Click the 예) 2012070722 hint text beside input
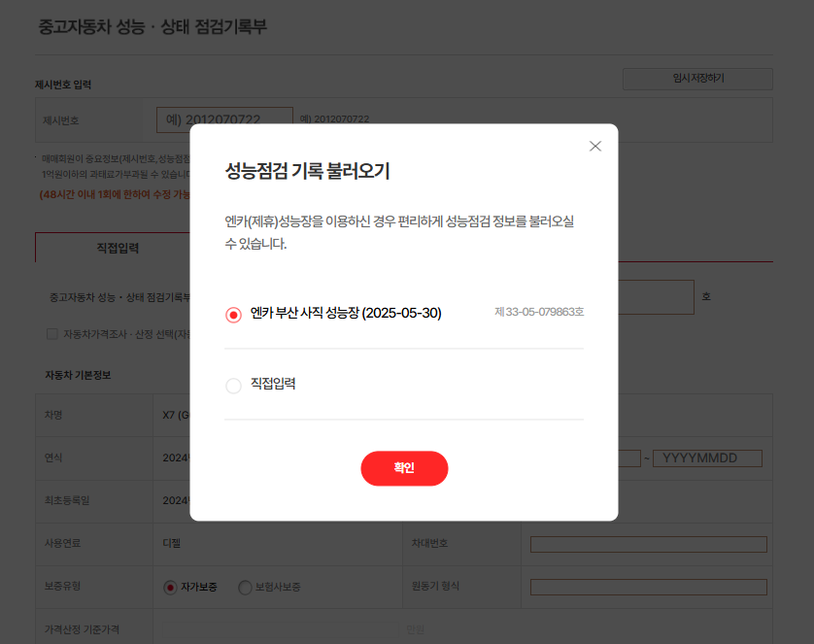Viewport: 814px width, 644px height. 334,119
